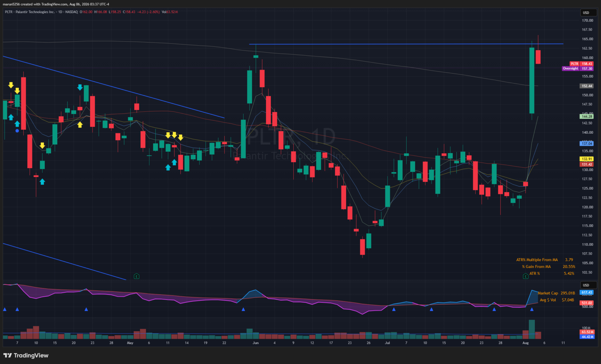Click the red 63.52M volume axis label
601x364 pixels.
[587, 332]
